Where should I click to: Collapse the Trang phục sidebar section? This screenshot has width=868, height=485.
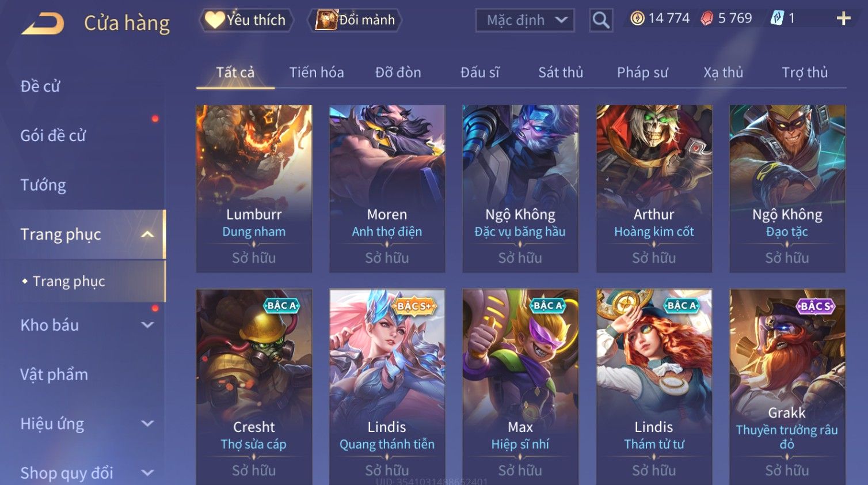pyautogui.click(x=147, y=234)
